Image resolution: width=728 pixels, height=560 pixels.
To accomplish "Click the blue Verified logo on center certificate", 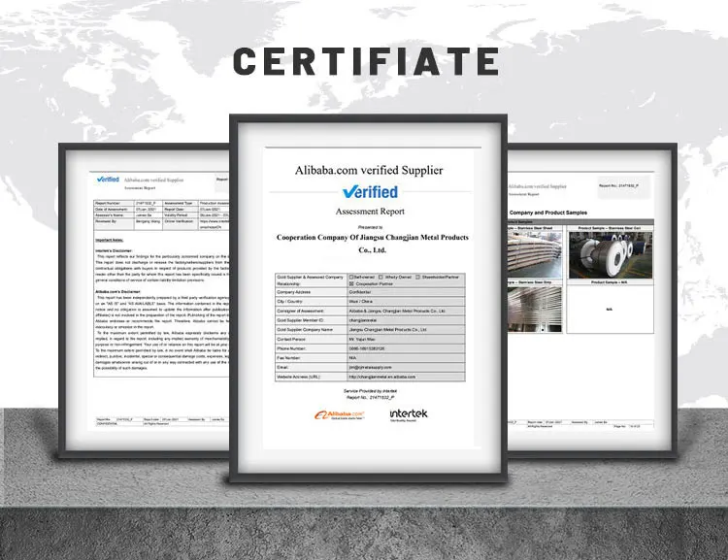I will click(x=370, y=192).
